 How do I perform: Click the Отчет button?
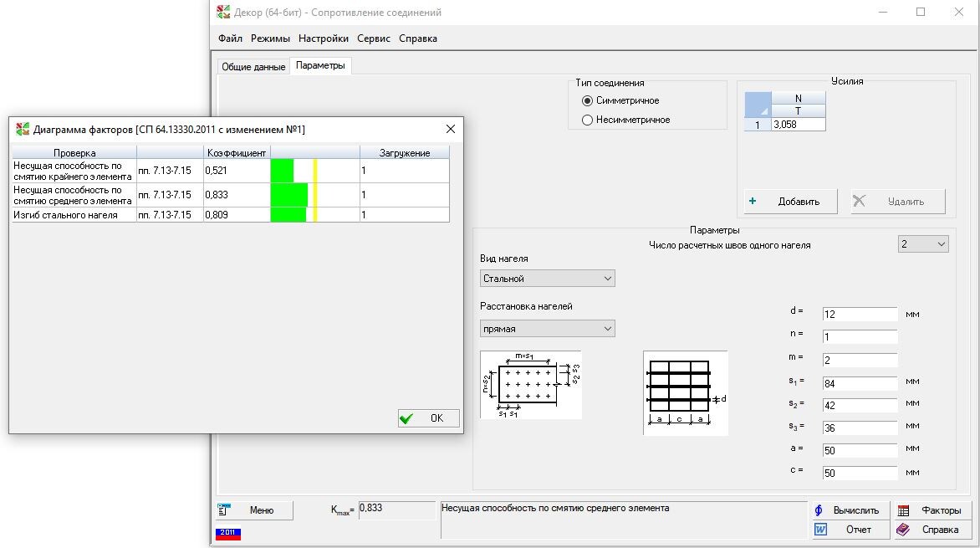[x=850, y=530]
